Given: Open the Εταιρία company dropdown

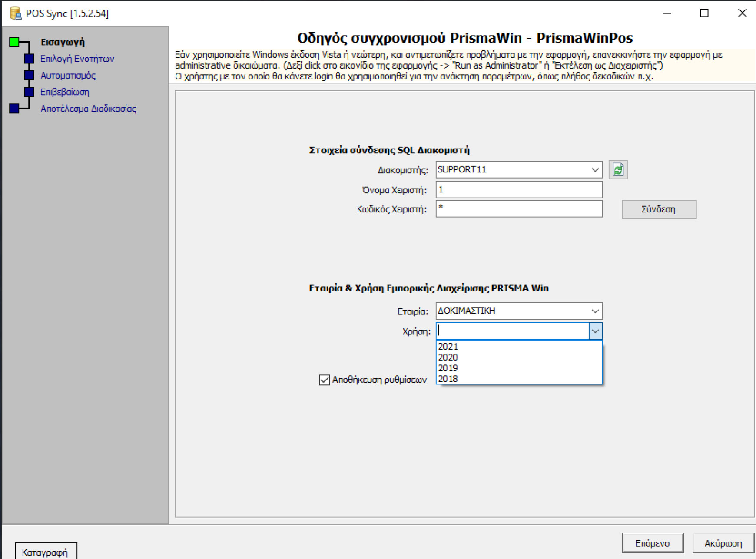Looking at the screenshot, I should (x=595, y=311).
